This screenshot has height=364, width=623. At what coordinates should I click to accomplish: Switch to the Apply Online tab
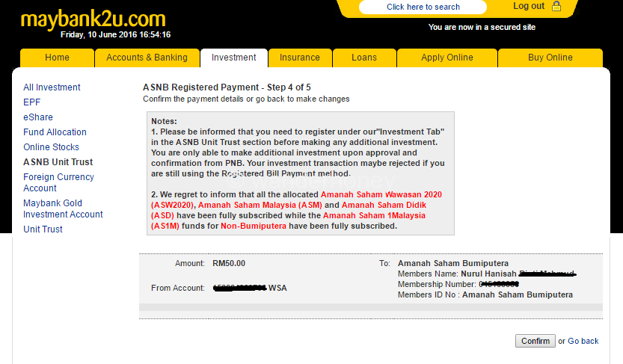pos(447,58)
